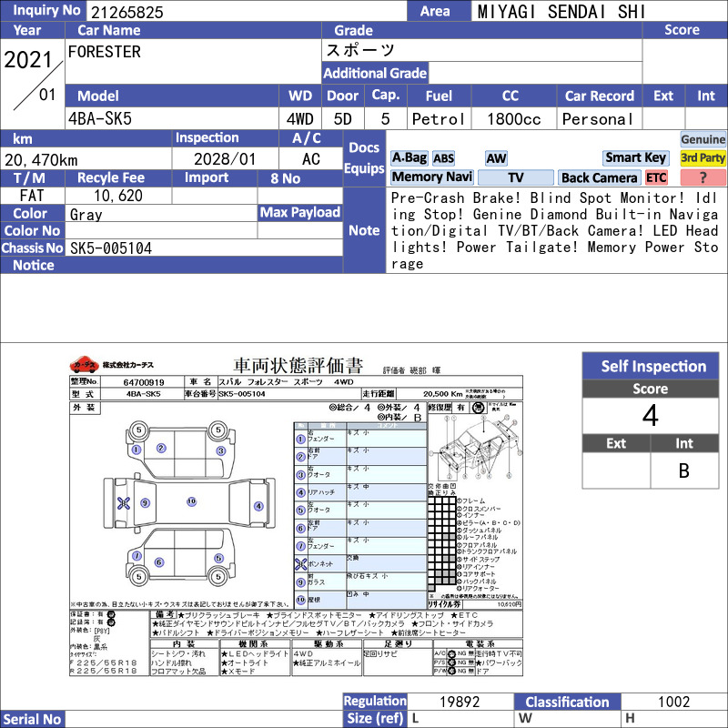This screenshot has width=728, height=728.
Task: Click the Classification value 1002
Action: click(673, 702)
